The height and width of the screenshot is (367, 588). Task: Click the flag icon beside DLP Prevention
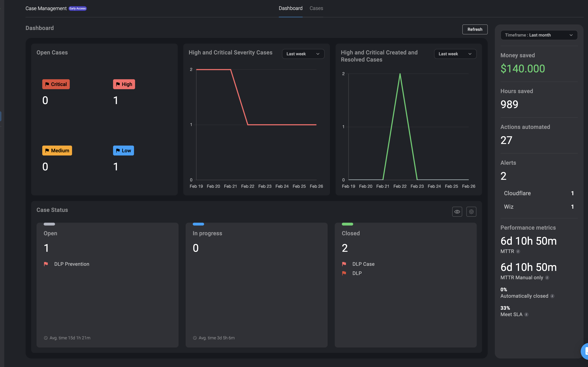coord(46,264)
